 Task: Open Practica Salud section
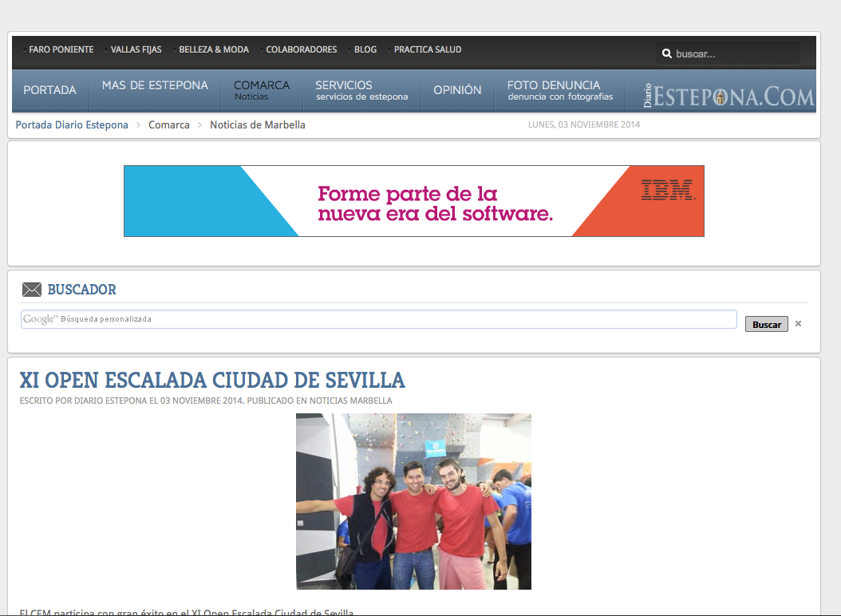coord(427,49)
